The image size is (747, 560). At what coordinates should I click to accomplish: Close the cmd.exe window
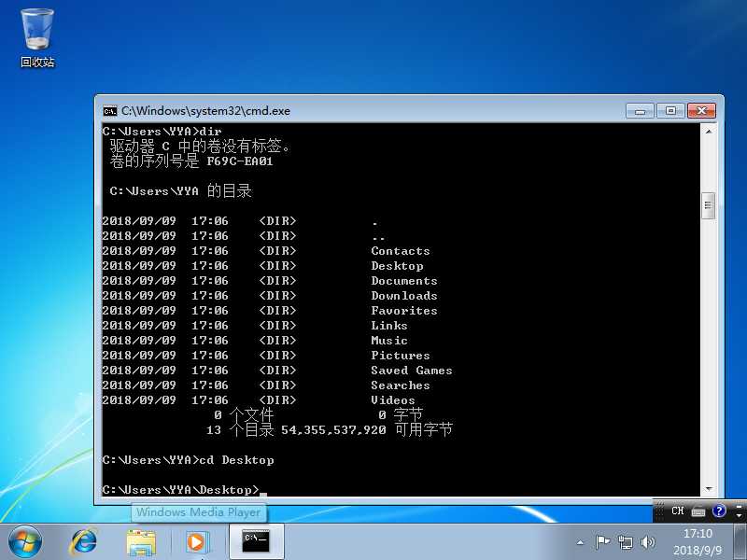point(701,111)
